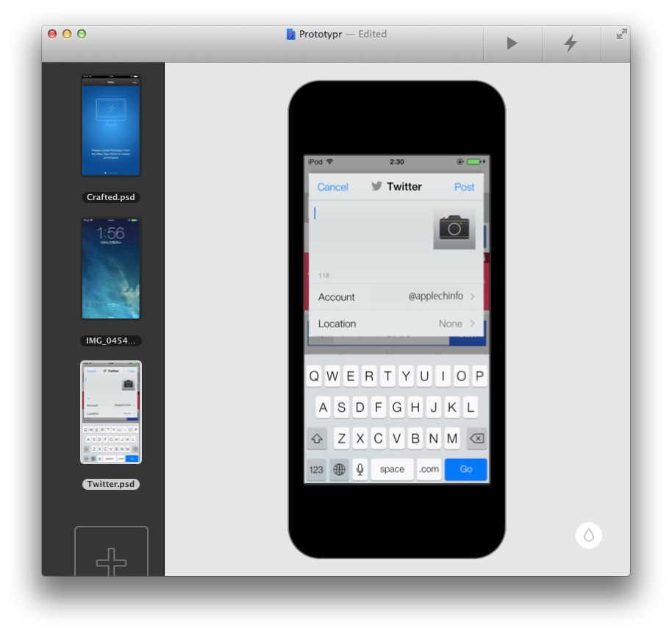This screenshot has height=634, width=672.
Task: Tap the C key
Action: [x=379, y=438]
